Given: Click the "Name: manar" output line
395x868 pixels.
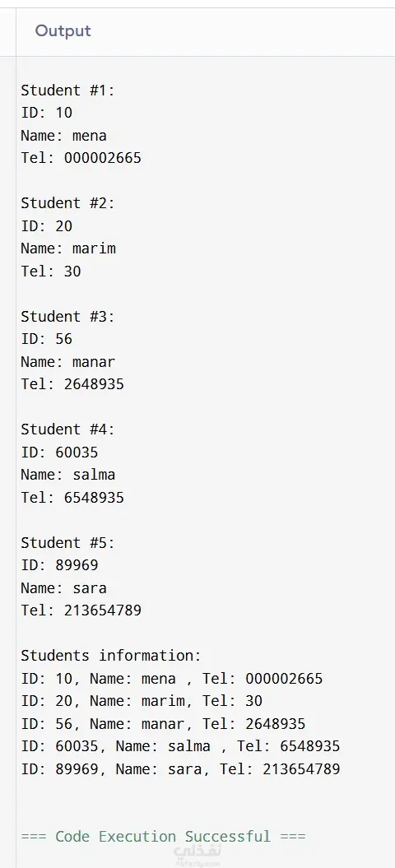Looking at the screenshot, I should [68, 362].
